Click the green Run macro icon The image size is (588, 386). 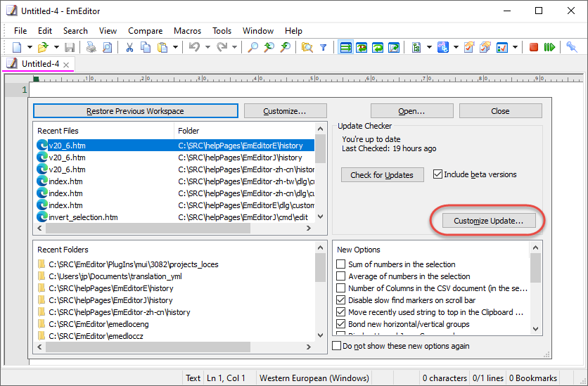pos(549,48)
